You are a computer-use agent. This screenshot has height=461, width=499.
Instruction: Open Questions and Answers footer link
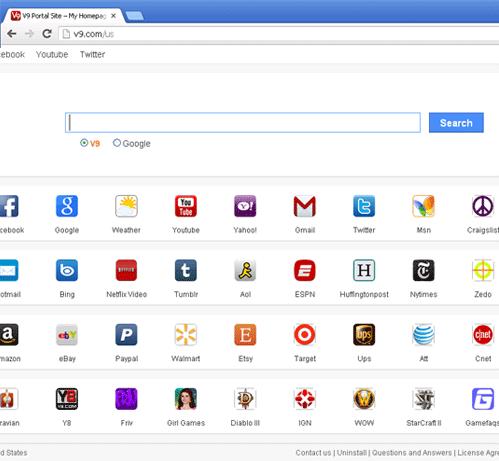pyautogui.click(x=412, y=453)
